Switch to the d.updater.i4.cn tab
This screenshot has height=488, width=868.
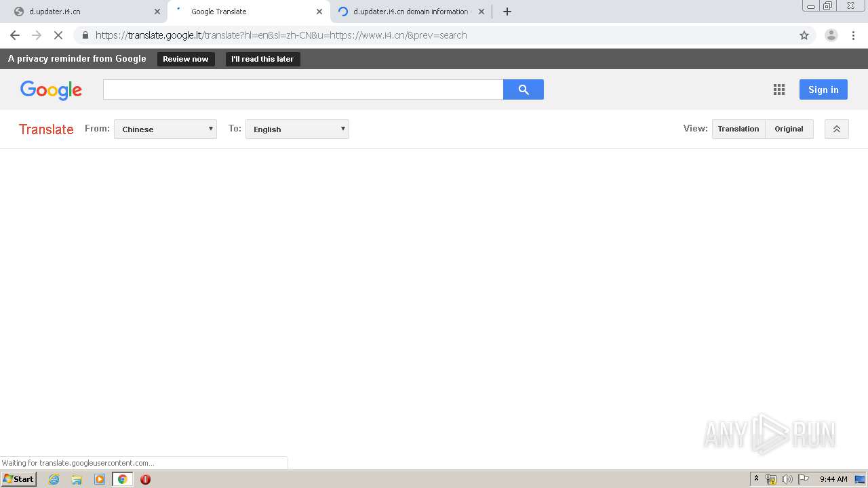pyautogui.click(x=85, y=12)
